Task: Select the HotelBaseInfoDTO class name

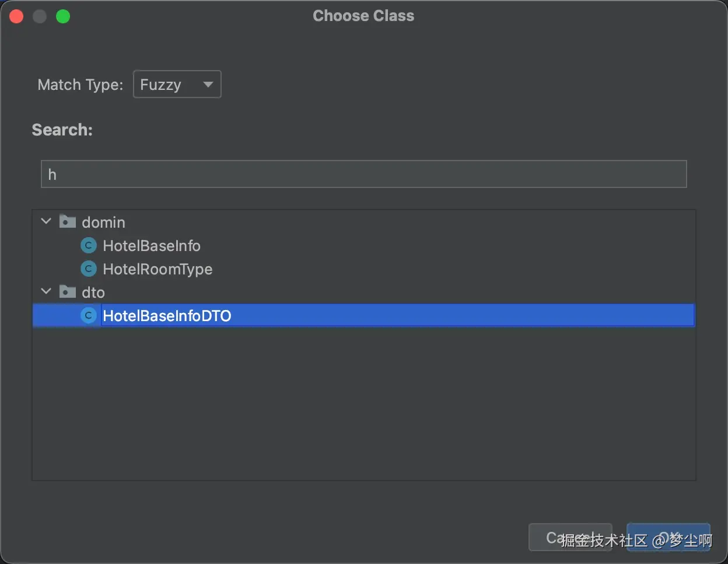Action: 167,316
